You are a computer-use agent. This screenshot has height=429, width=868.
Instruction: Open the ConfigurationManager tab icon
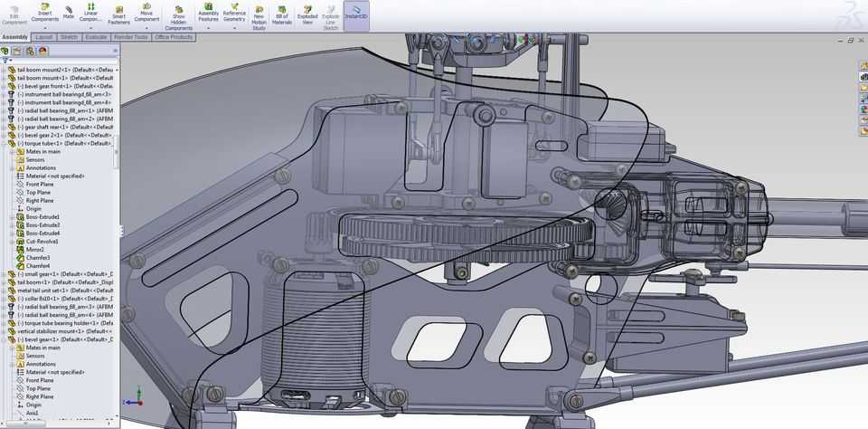click(x=30, y=51)
